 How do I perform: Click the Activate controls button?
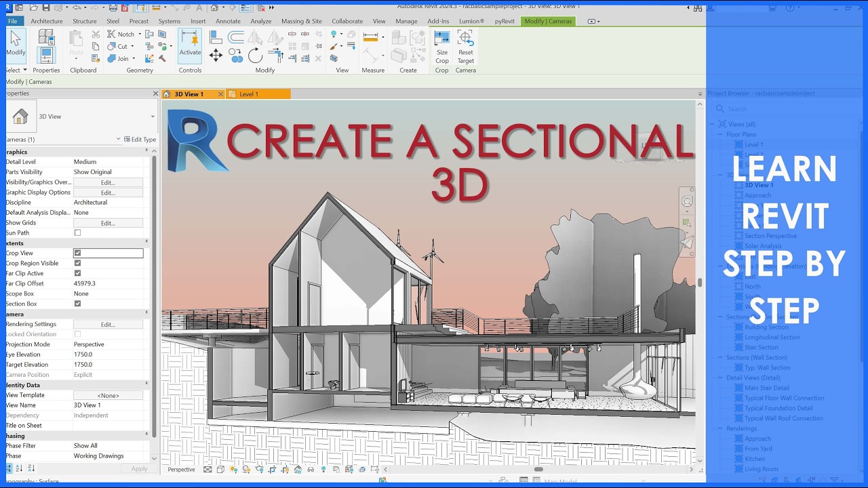[190, 45]
